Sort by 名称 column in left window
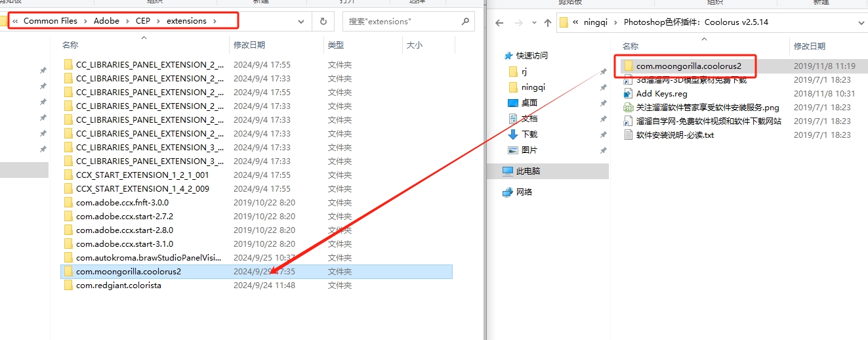The image size is (868, 340). click(70, 45)
